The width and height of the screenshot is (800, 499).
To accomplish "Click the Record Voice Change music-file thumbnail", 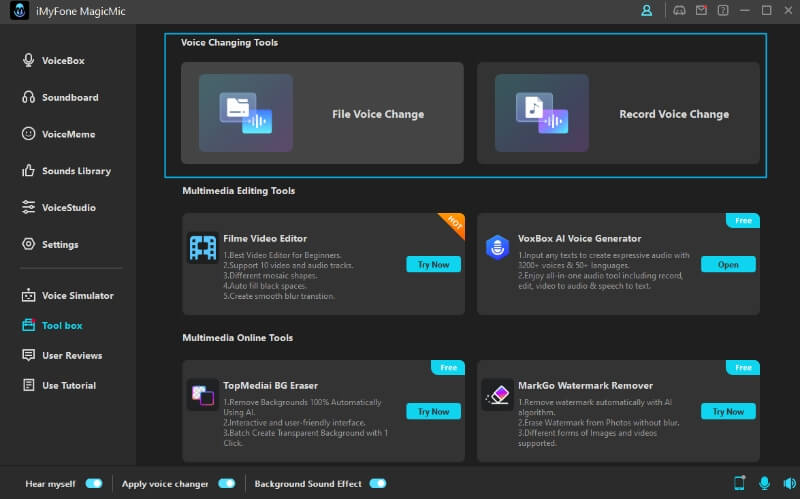I will pos(542,113).
